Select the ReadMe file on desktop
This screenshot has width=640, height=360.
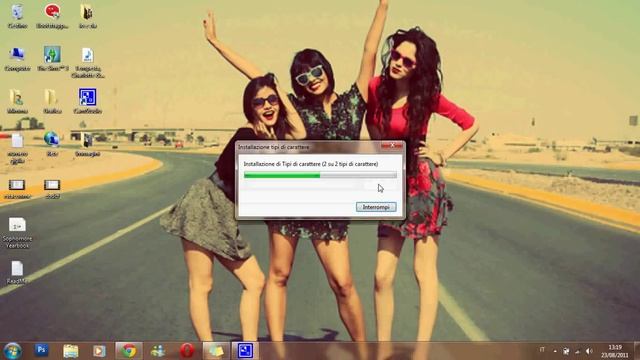pos(17,272)
